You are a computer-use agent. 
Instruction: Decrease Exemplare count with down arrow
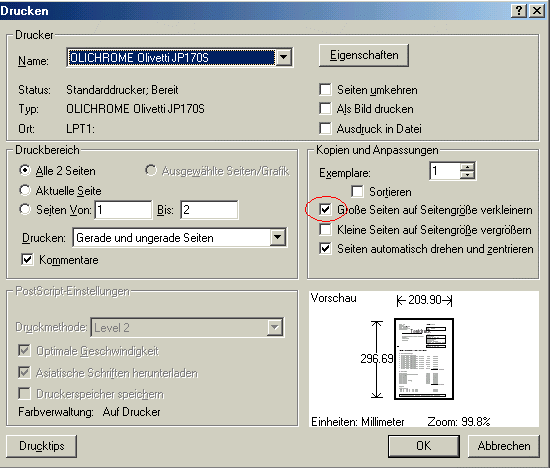(x=467, y=175)
